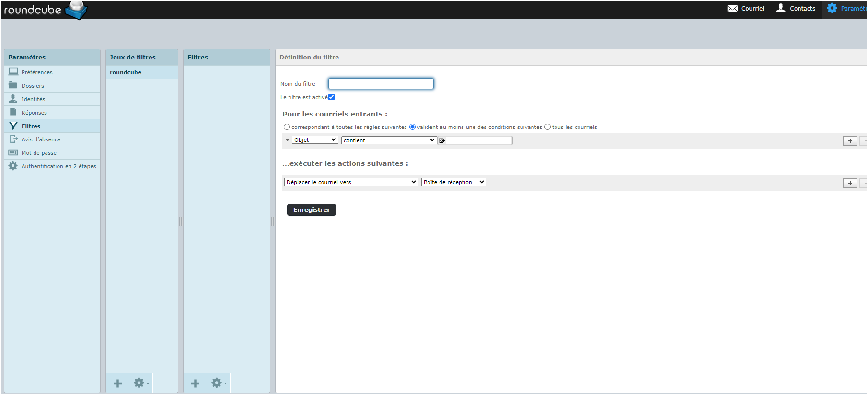
Task: Open 'Déplacer le courriel vers' action dropdown
Action: click(x=351, y=182)
